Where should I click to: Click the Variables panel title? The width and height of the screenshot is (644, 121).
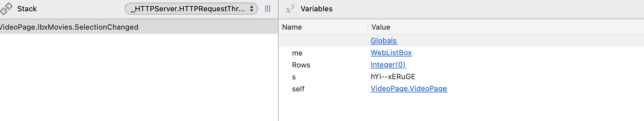[317, 9]
